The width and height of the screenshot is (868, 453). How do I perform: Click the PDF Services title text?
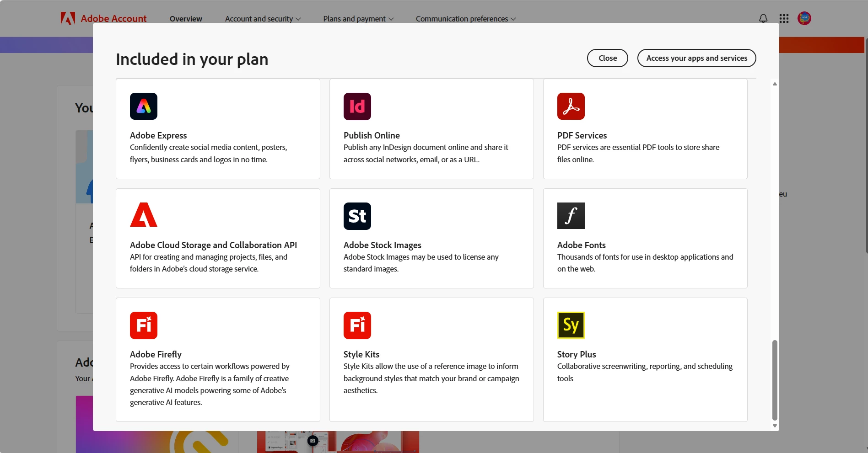tap(582, 135)
